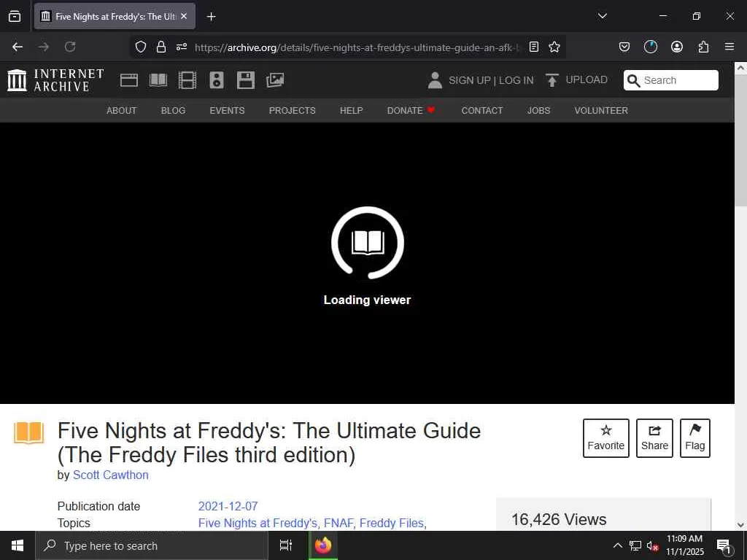The image size is (747, 560).
Task: Open the Images media icon
Action: (x=275, y=80)
